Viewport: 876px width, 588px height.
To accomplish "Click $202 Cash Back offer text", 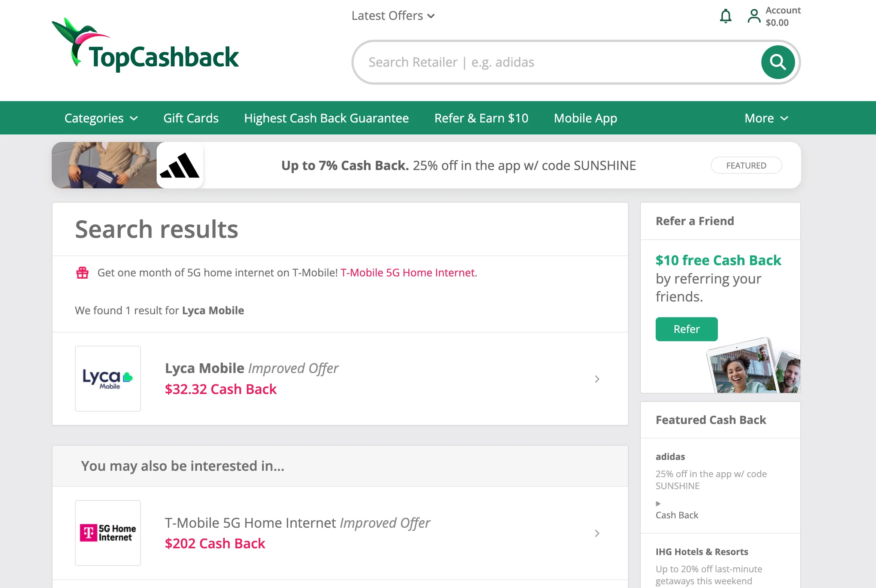I will [x=215, y=543].
